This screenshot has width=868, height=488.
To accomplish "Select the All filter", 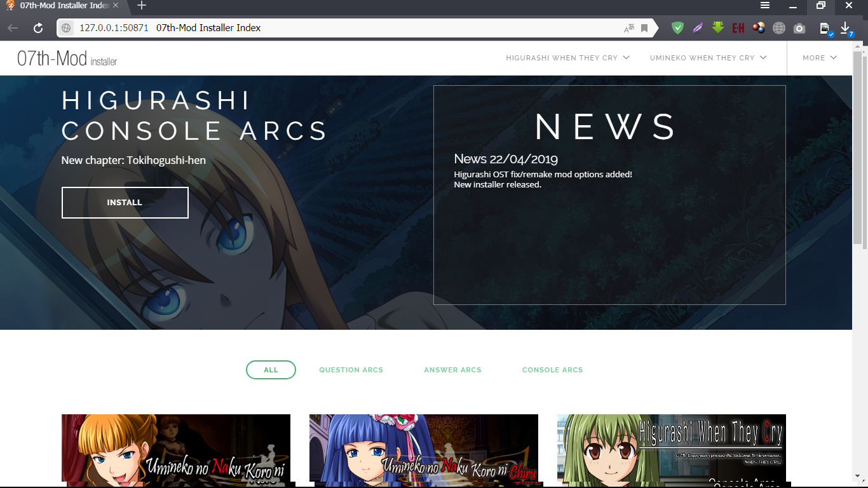I will 271,370.
